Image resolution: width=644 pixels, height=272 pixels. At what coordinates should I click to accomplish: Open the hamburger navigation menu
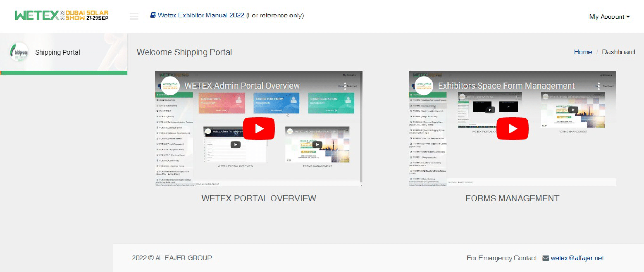tap(134, 16)
